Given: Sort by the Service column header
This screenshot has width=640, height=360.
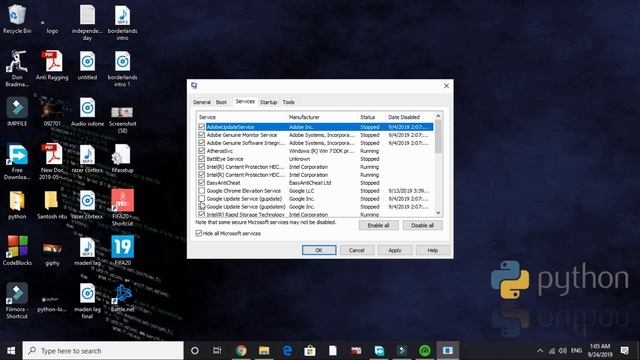Looking at the screenshot, I should (242, 117).
